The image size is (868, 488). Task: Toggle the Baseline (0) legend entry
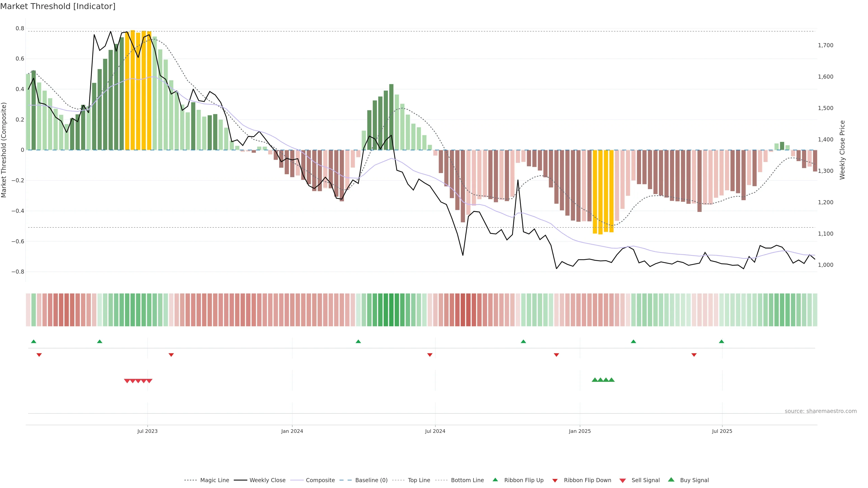point(371,480)
